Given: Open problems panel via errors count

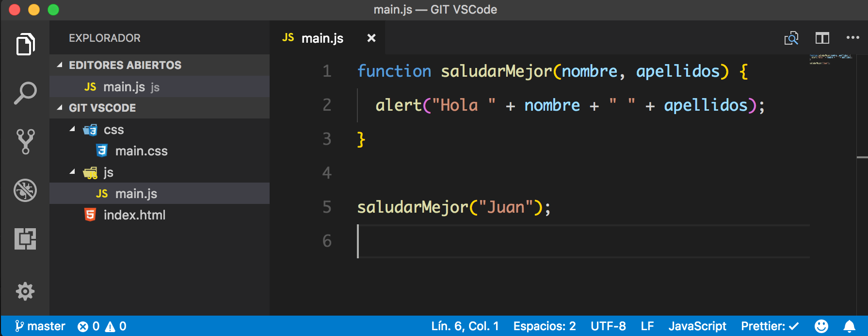Looking at the screenshot, I should coord(89,326).
